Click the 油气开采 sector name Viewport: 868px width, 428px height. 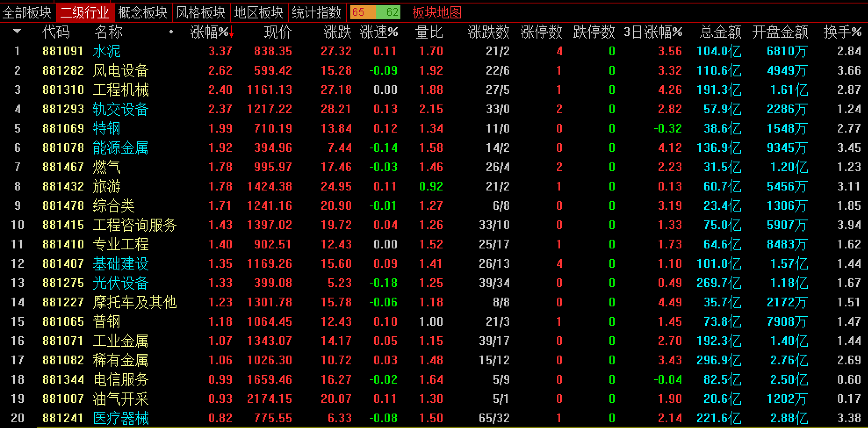(x=121, y=399)
